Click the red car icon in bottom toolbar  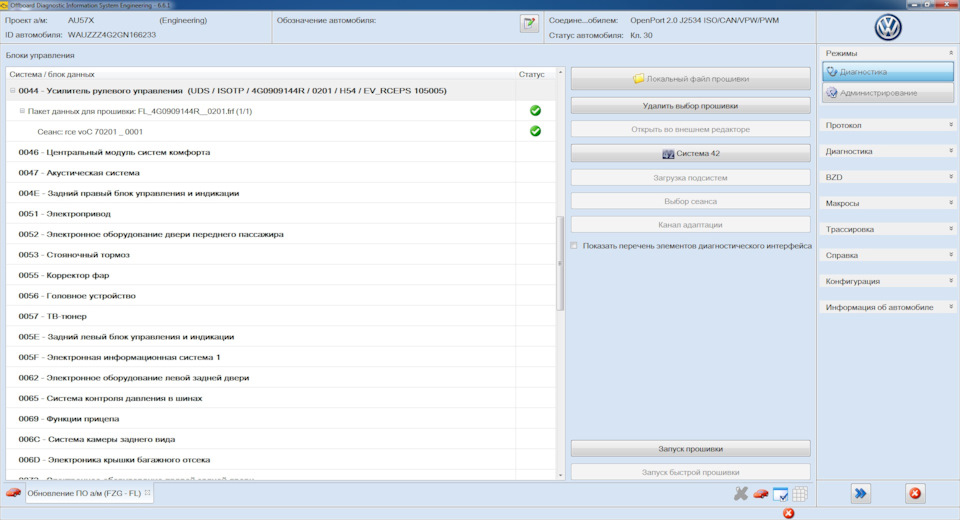[760, 494]
